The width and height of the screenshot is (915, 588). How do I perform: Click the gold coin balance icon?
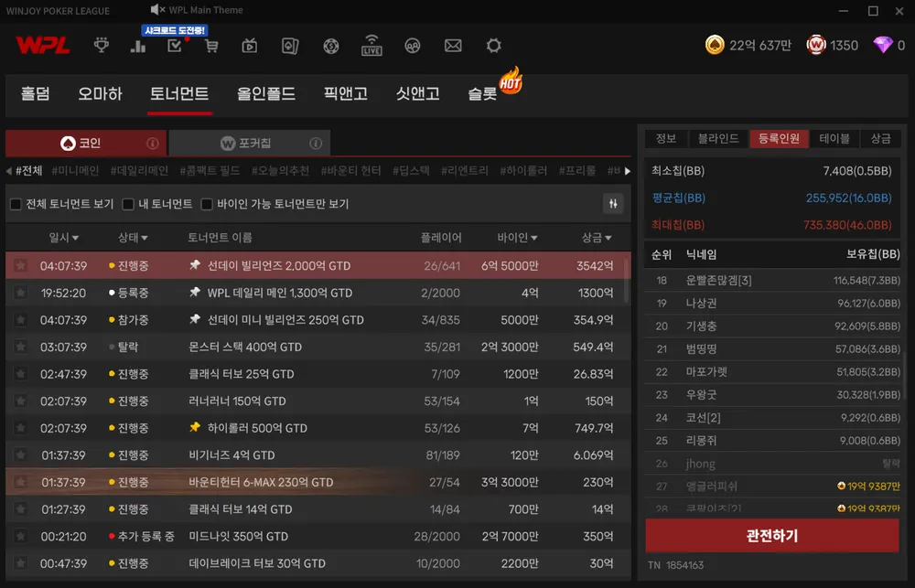715,45
